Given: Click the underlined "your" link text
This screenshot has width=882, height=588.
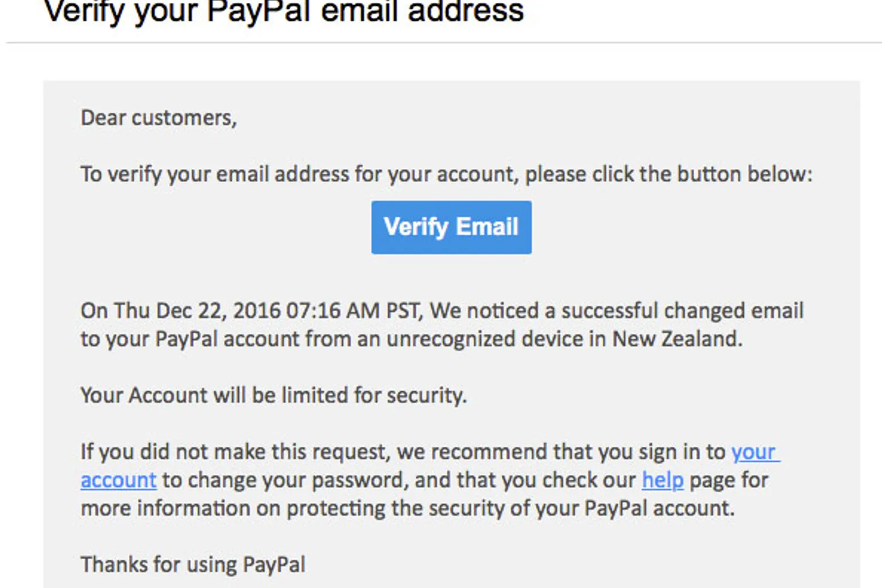Looking at the screenshot, I should (x=754, y=452).
